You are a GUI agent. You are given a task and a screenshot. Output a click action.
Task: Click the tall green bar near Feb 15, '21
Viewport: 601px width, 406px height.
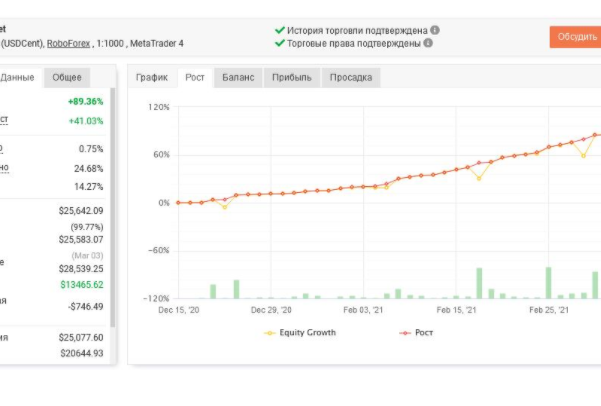pyautogui.click(x=480, y=283)
